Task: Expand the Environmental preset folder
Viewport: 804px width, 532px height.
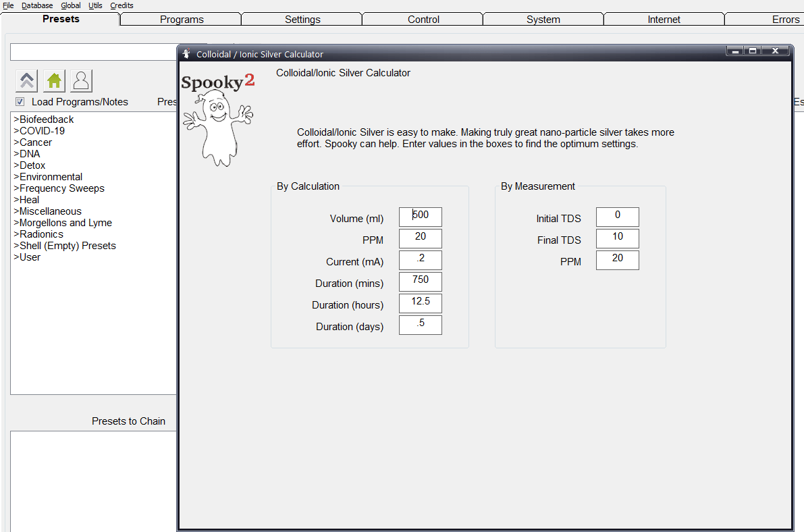Action: click(x=48, y=177)
